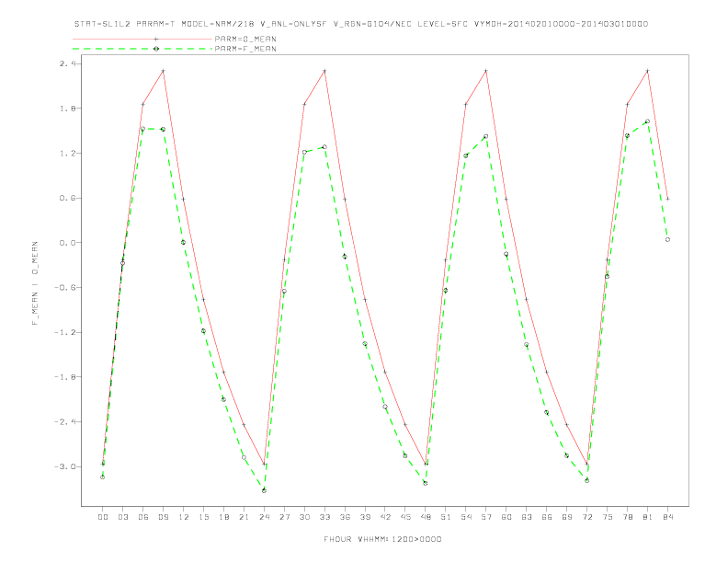Click the 42 forecast hour tick label
Viewport: 728px width, 563px height.
pos(385,517)
